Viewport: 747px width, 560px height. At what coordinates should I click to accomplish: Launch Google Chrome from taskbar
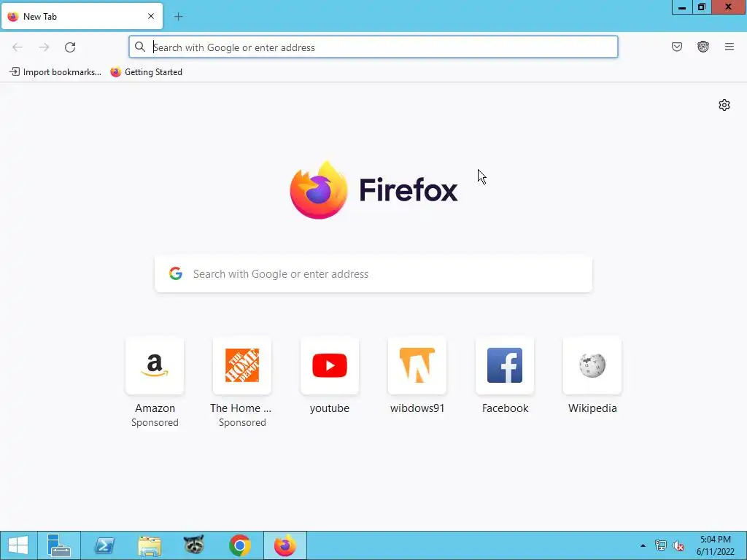[239, 545]
